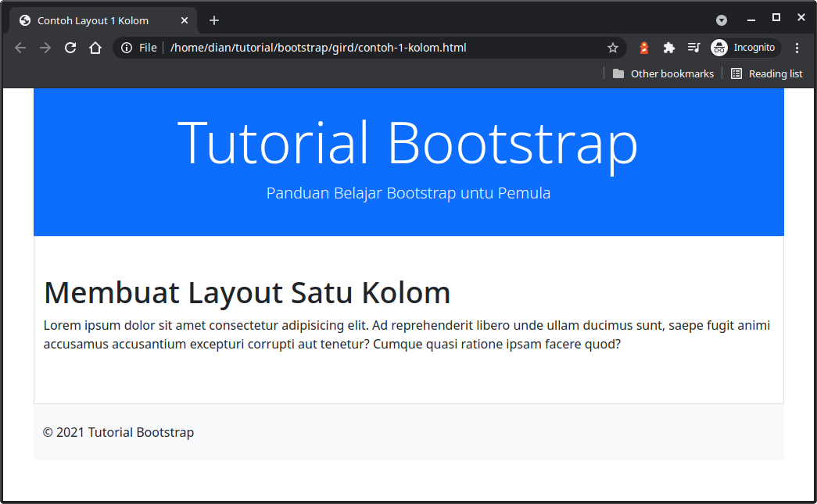Click the Membuat Layout Satu Kolom heading
The width and height of the screenshot is (817, 504).
[x=247, y=292]
